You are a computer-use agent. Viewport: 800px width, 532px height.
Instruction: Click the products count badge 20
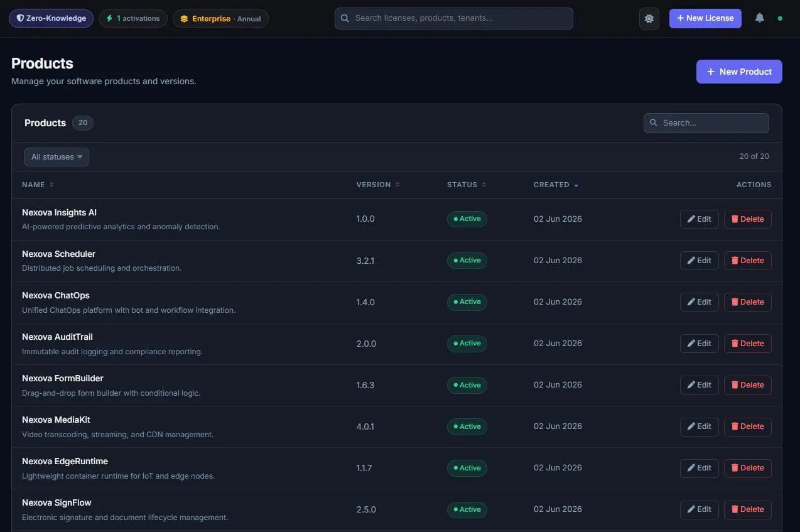(83, 123)
